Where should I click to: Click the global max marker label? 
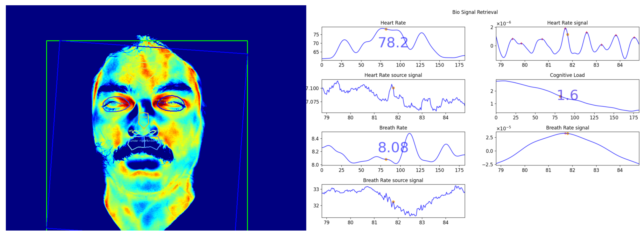pos(159,100)
